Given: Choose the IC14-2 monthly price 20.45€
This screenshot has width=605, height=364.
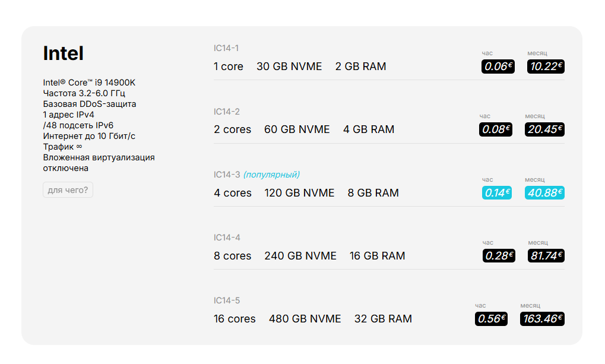Looking at the screenshot, I should coord(544,129).
